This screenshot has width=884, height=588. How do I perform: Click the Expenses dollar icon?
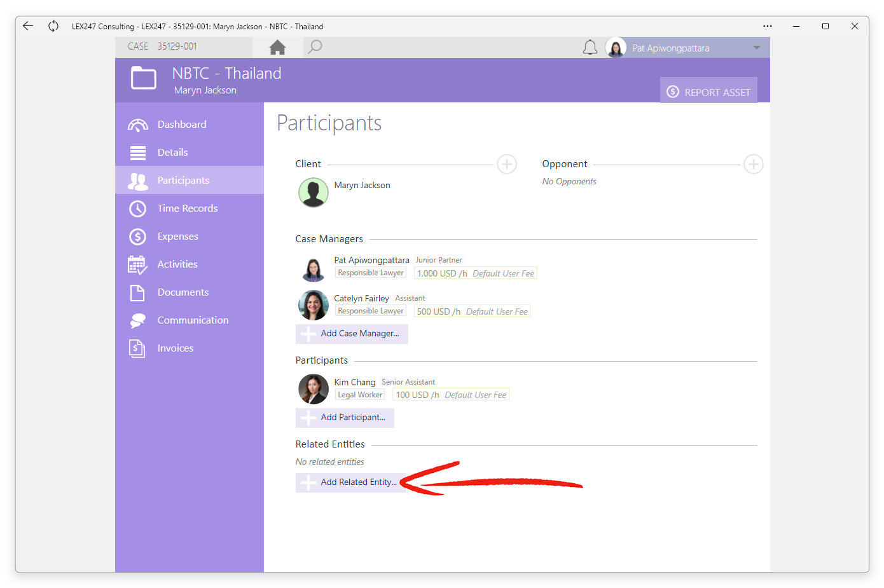137,236
